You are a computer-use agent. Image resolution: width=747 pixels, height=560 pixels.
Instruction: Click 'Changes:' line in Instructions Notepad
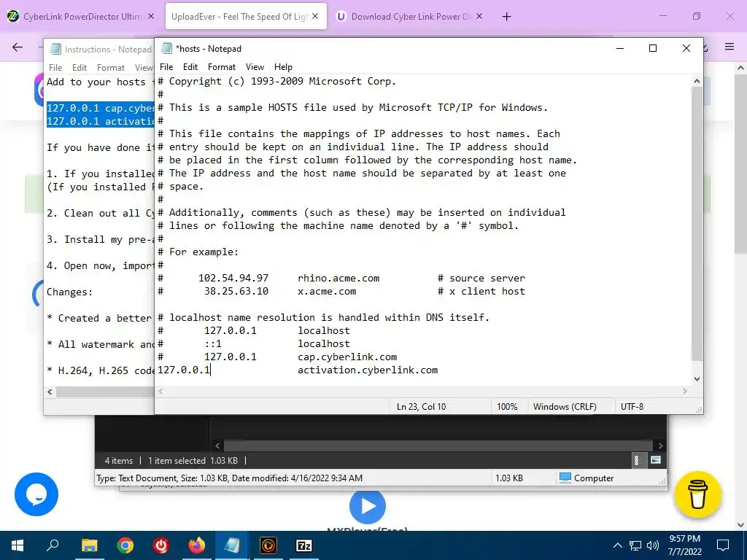[x=69, y=292]
